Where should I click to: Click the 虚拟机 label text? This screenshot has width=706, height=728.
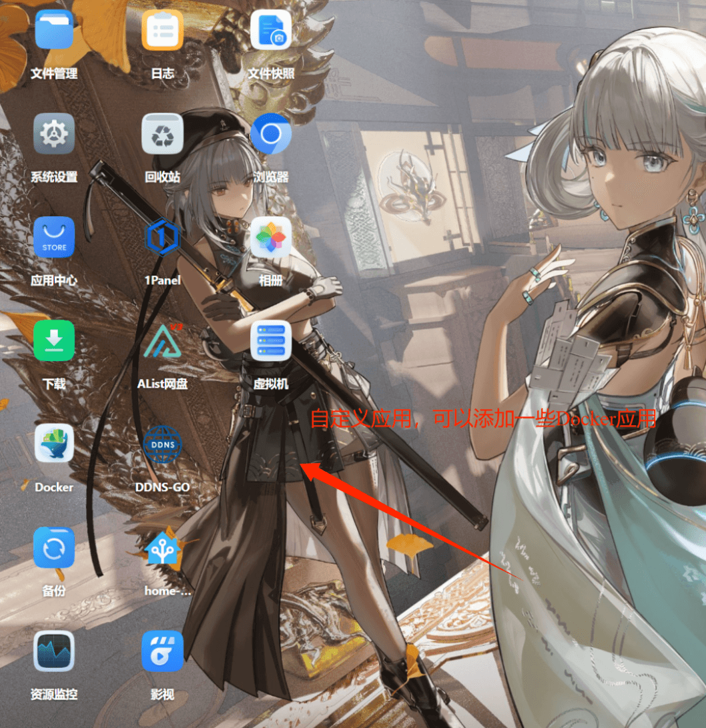[x=271, y=384]
